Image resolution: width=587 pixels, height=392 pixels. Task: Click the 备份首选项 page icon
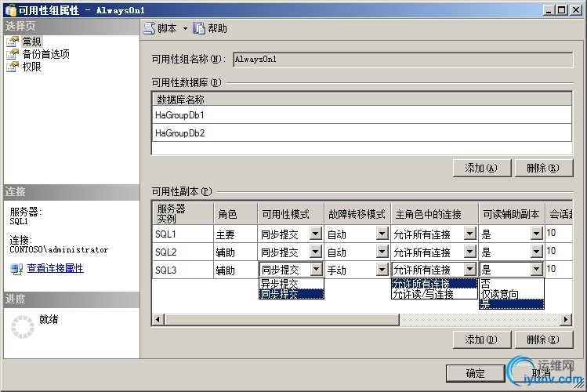(x=13, y=54)
